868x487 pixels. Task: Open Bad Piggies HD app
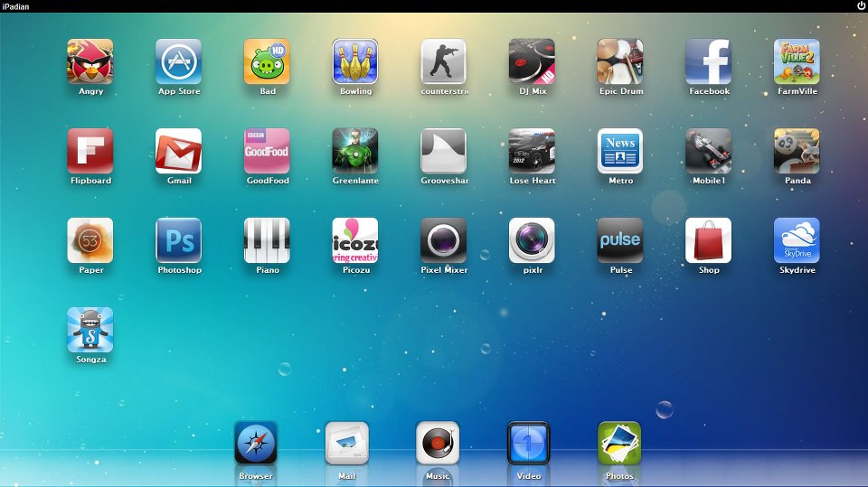pos(267,61)
